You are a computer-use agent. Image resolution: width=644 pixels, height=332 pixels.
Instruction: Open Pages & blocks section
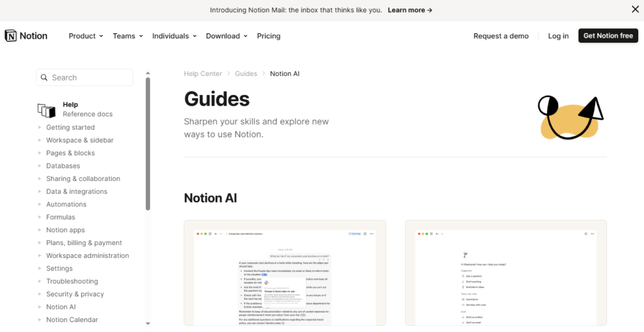point(70,153)
